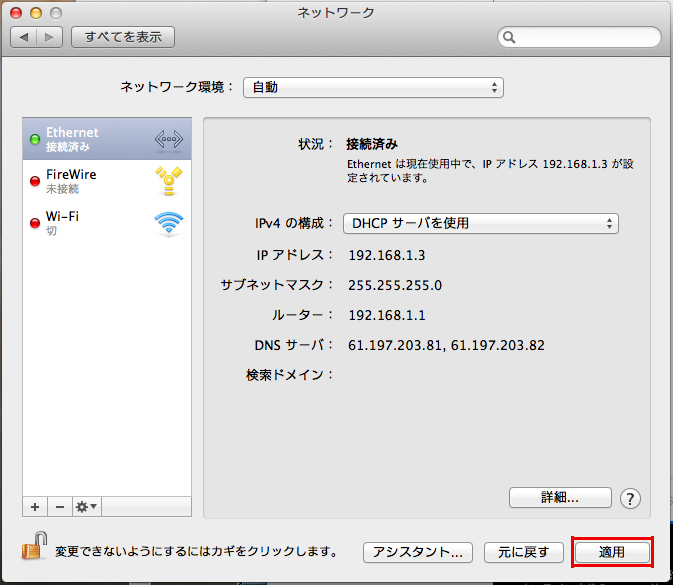673x585 pixels.
Task: Click the forward navigation arrow
Action: (x=49, y=37)
